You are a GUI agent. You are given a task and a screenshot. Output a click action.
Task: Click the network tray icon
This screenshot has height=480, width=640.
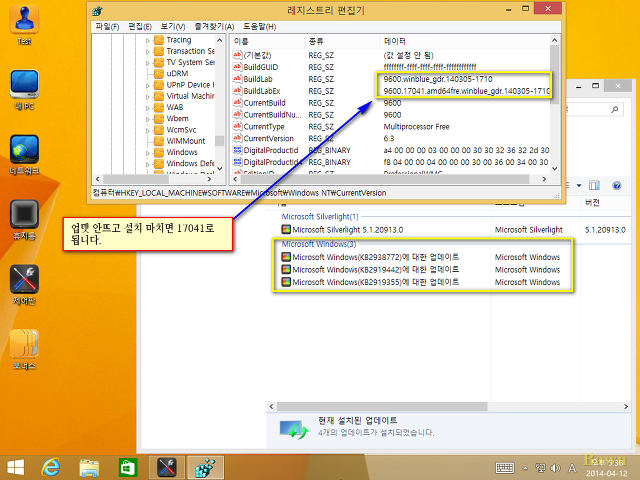click(x=540, y=468)
